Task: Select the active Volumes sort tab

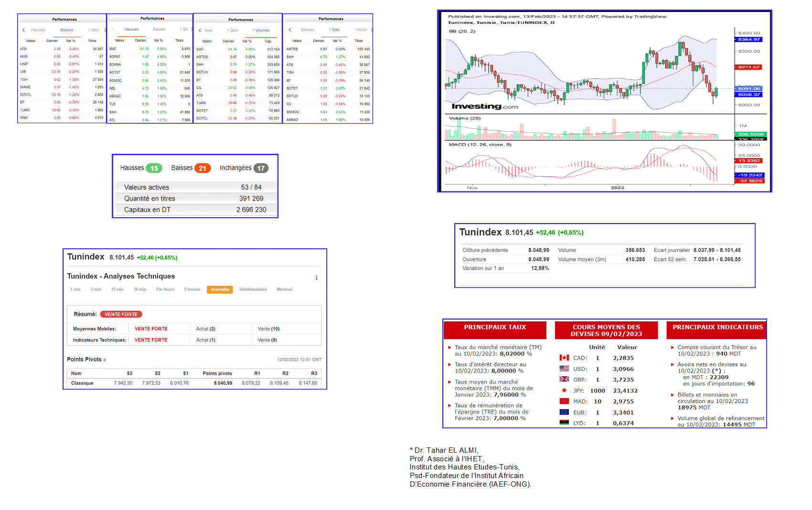Action: 261,31
